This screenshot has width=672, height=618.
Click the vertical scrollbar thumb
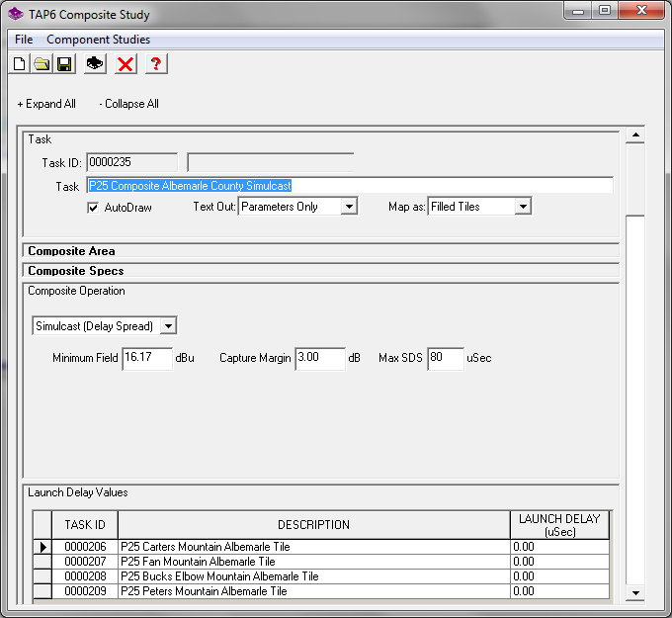pyautogui.click(x=635, y=180)
